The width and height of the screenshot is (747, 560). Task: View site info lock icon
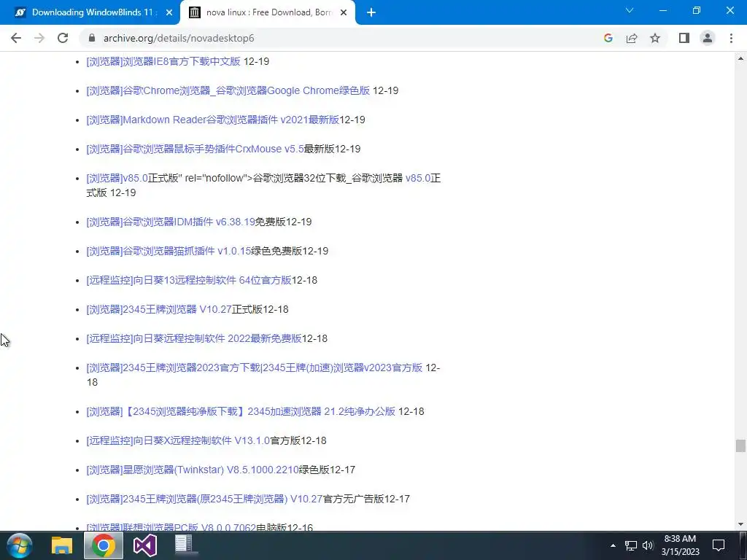click(92, 38)
